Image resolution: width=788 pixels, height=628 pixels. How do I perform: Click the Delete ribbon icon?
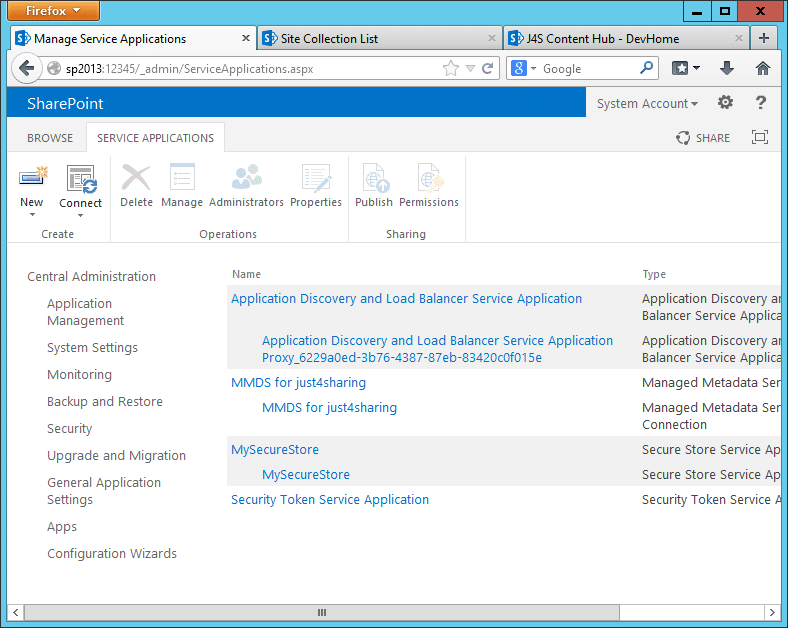(x=136, y=178)
